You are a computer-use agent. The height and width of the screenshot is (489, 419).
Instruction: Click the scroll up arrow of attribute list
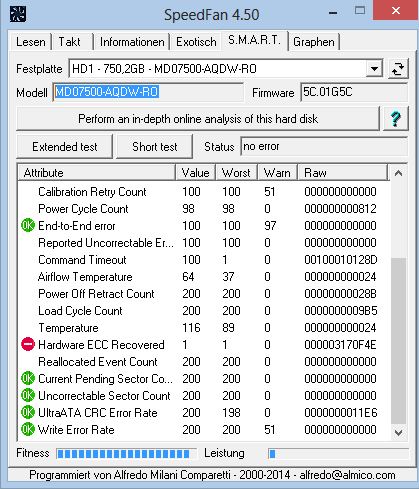click(398, 173)
